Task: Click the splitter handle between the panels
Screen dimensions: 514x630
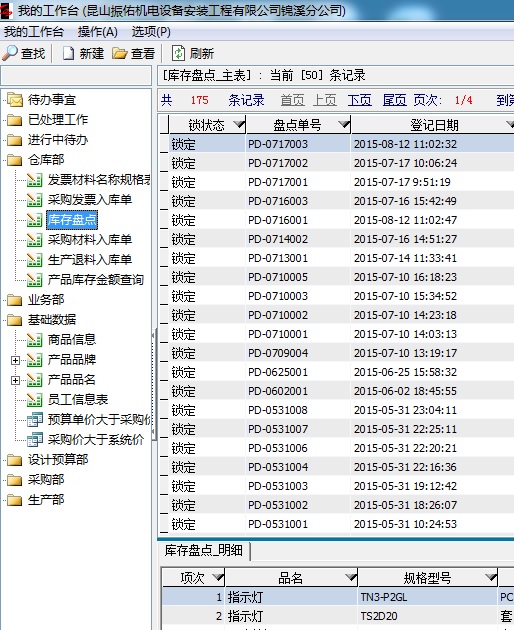Action: pyautogui.click(x=154, y=385)
